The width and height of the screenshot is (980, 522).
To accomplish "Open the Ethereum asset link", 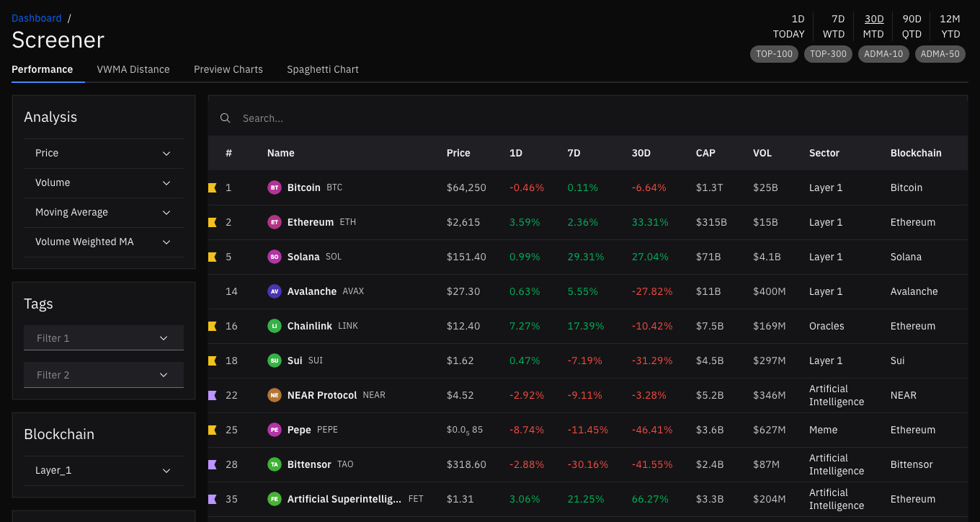I will pyautogui.click(x=311, y=222).
